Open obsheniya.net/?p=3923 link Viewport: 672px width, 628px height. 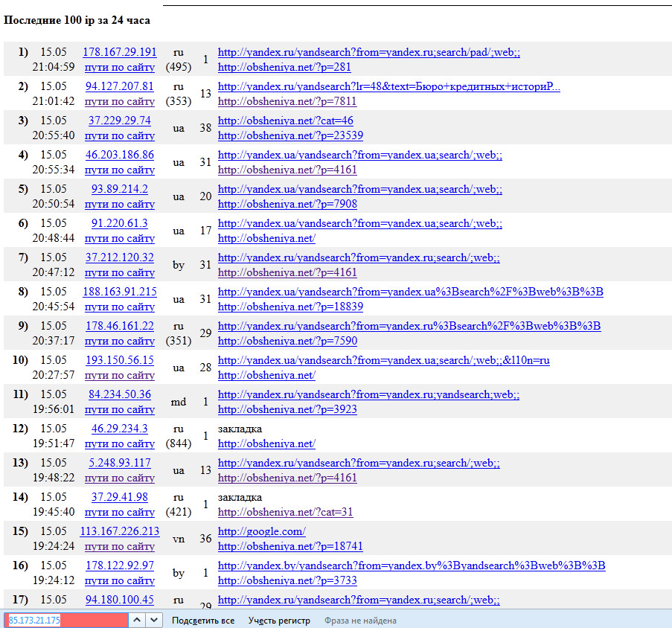point(287,411)
